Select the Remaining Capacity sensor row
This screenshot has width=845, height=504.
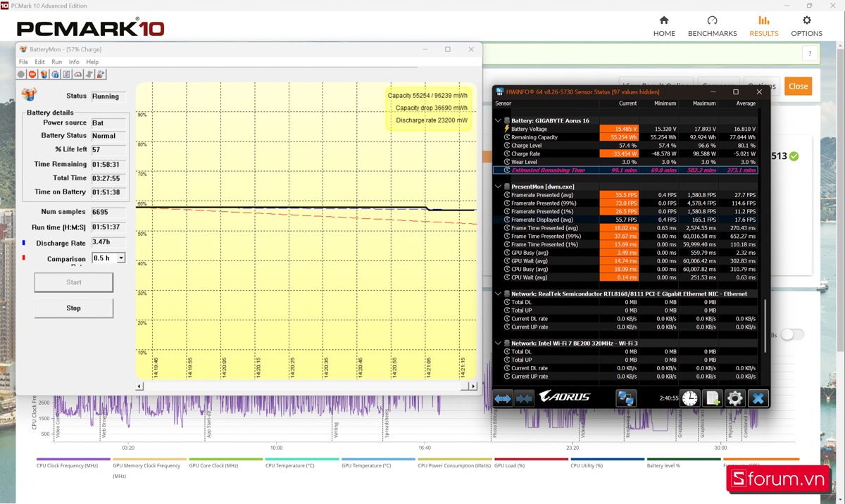tap(626, 137)
